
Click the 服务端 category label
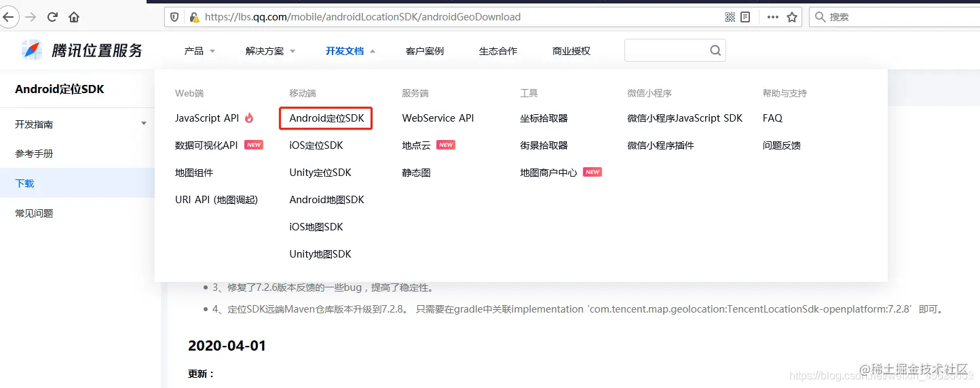[415, 93]
